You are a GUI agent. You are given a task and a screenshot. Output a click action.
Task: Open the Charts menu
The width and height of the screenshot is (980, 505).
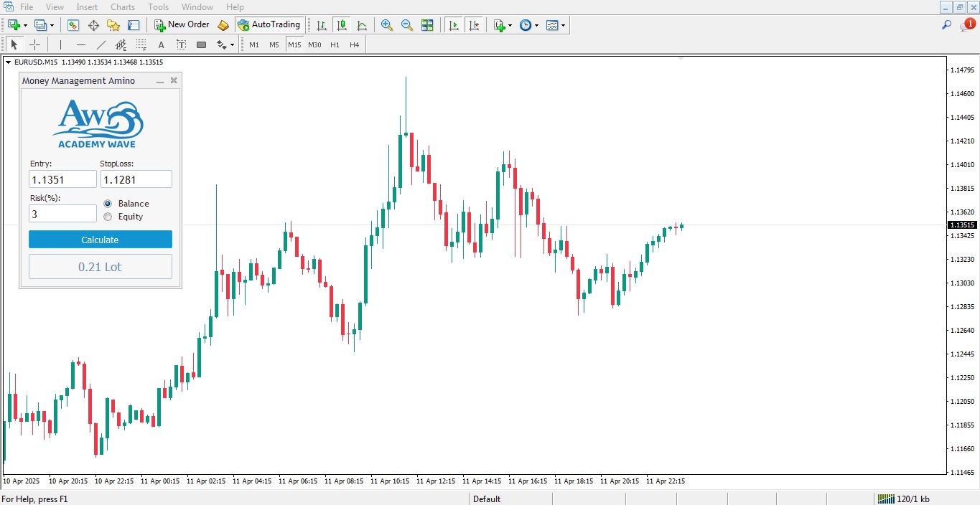point(123,7)
